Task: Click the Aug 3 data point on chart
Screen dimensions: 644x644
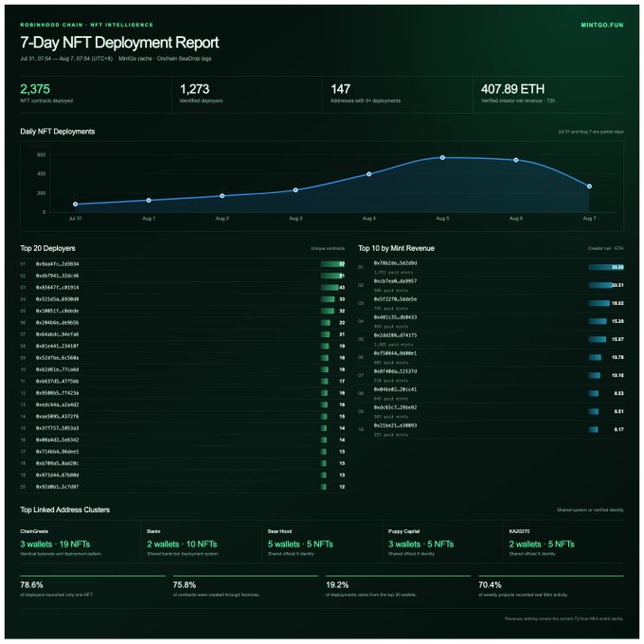Action: click(x=295, y=190)
